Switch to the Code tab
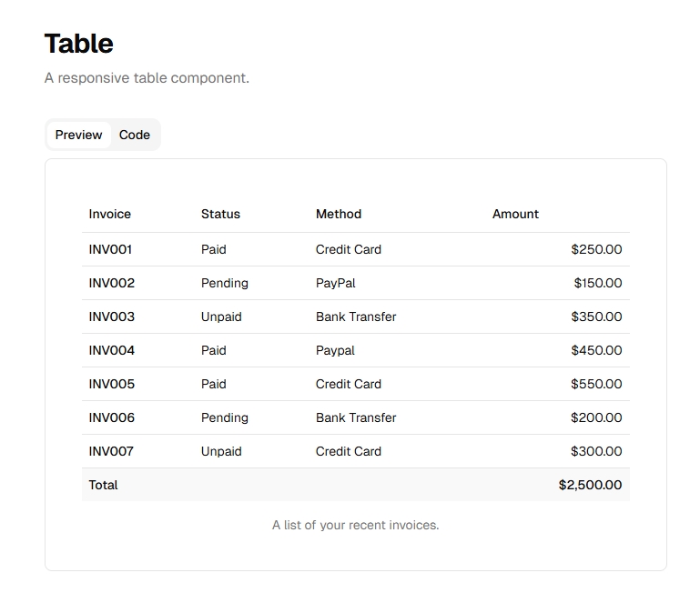700x593 pixels. click(x=134, y=135)
